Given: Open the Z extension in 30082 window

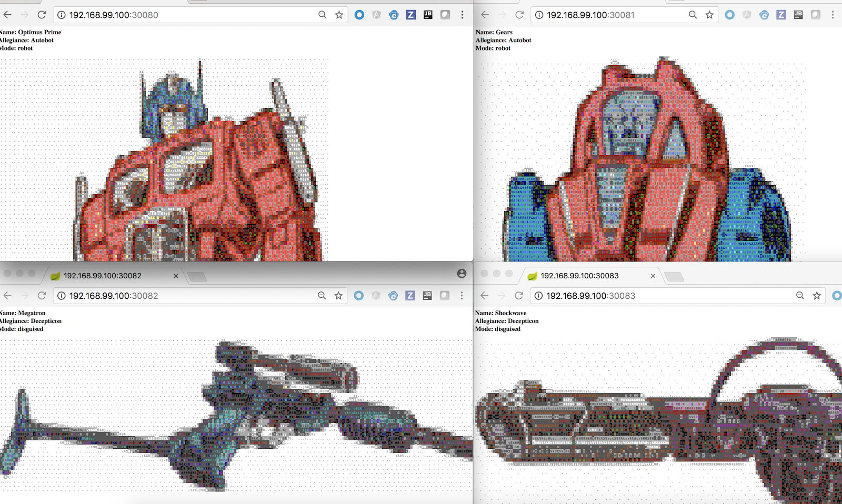Looking at the screenshot, I should click(x=410, y=296).
